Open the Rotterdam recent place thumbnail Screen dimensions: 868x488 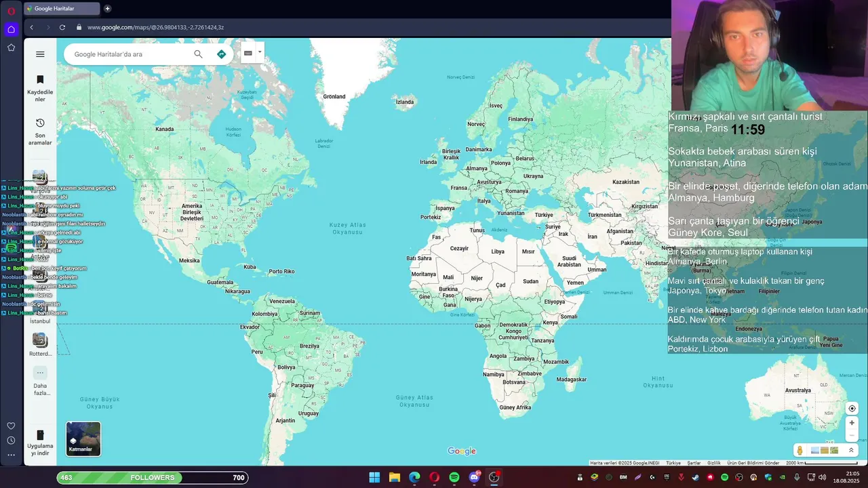pos(40,340)
